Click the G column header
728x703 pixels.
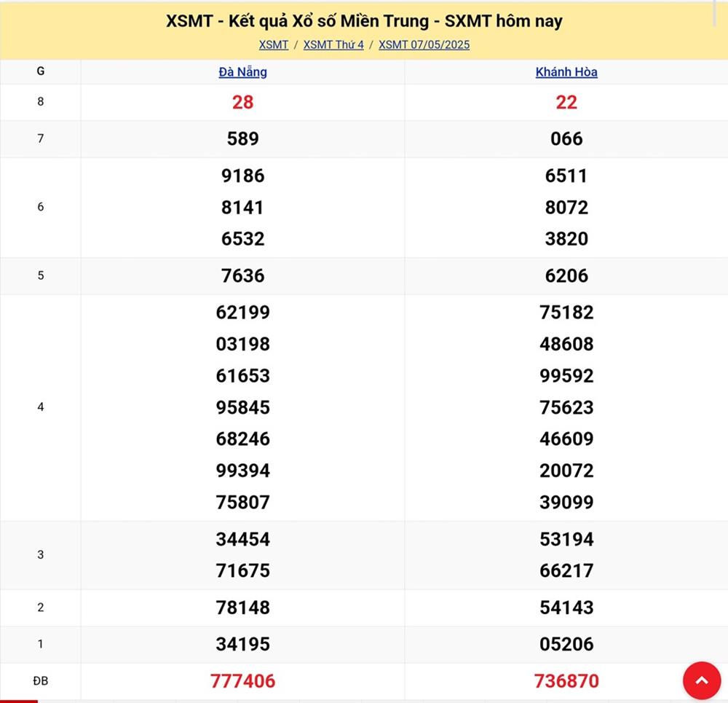[x=40, y=71]
